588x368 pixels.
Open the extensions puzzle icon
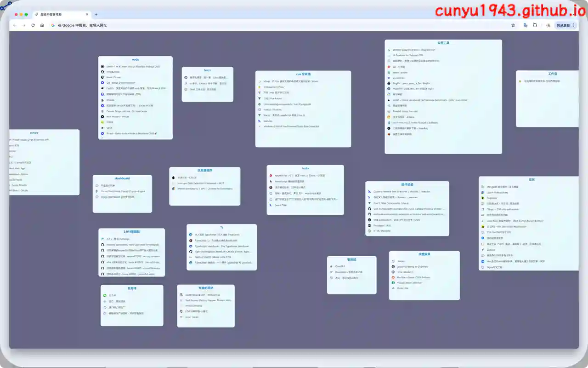[x=535, y=25]
